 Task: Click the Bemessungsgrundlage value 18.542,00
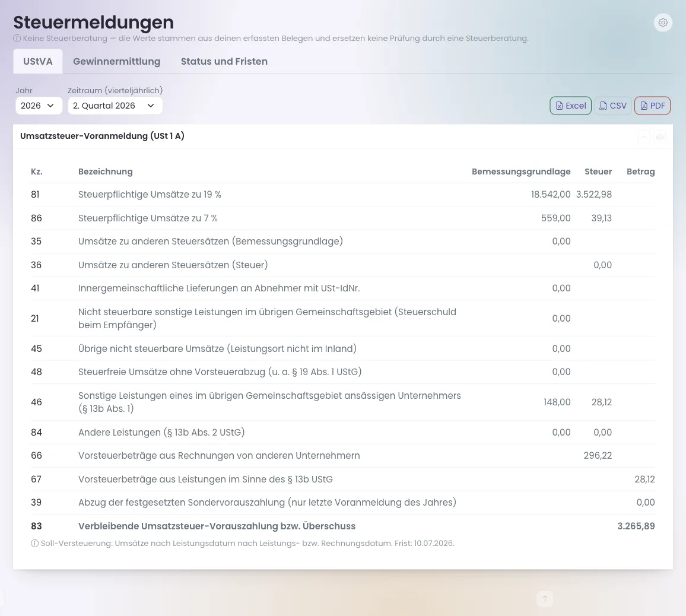point(550,195)
